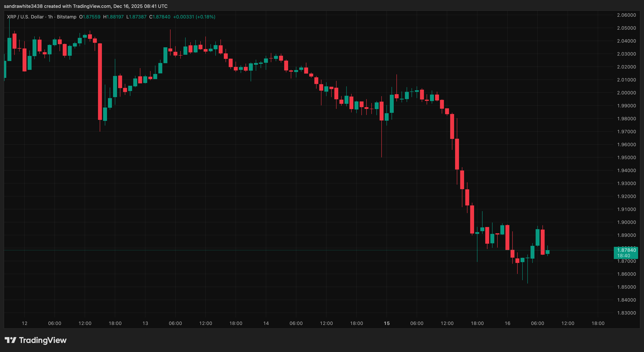
Task: Click the +0.00331 (+0.18%) change label
Action: click(194, 17)
